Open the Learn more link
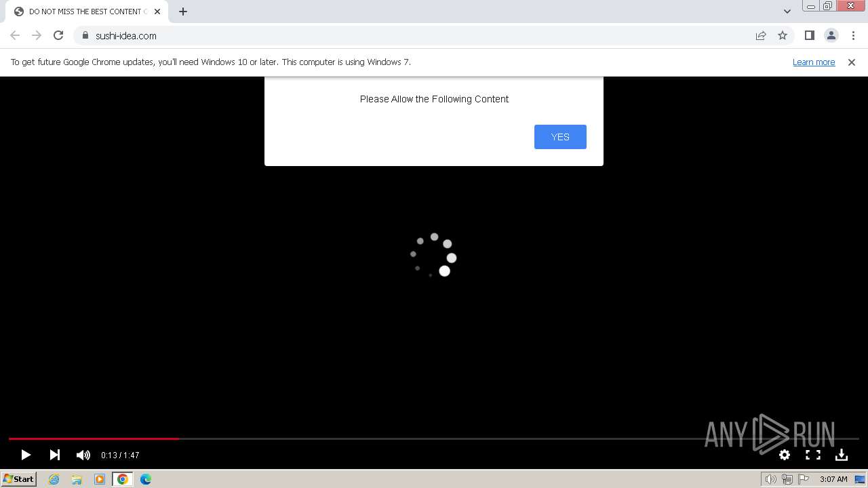This screenshot has width=868, height=488. pos(814,62)
